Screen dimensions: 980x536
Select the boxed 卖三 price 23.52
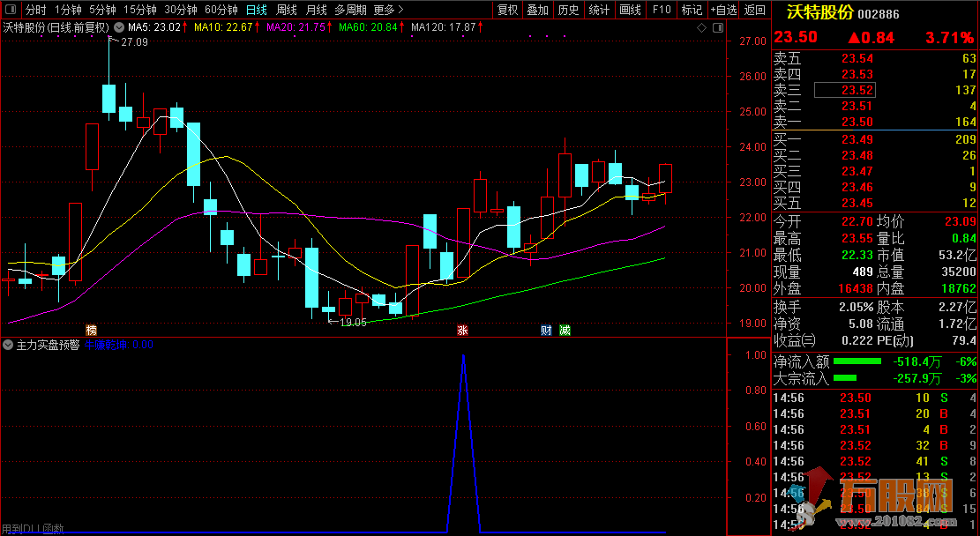844,91
